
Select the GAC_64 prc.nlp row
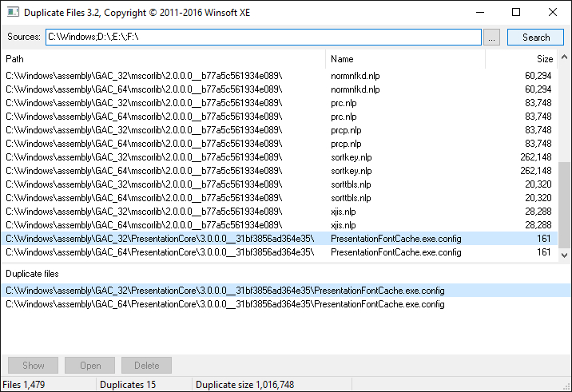coord(160,116)
